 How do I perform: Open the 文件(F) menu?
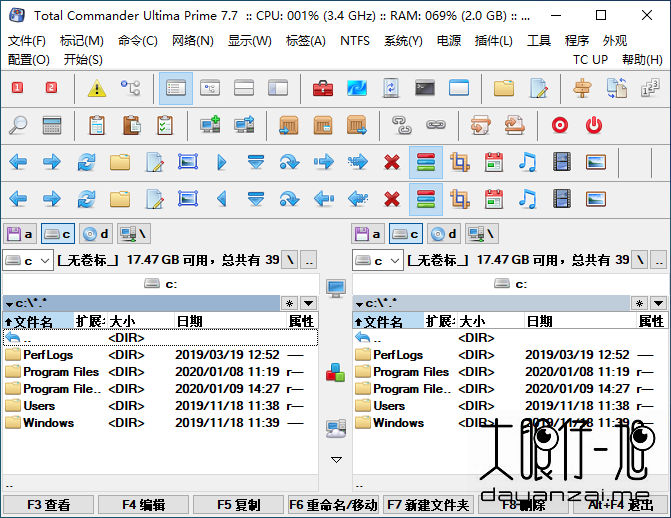27,41
